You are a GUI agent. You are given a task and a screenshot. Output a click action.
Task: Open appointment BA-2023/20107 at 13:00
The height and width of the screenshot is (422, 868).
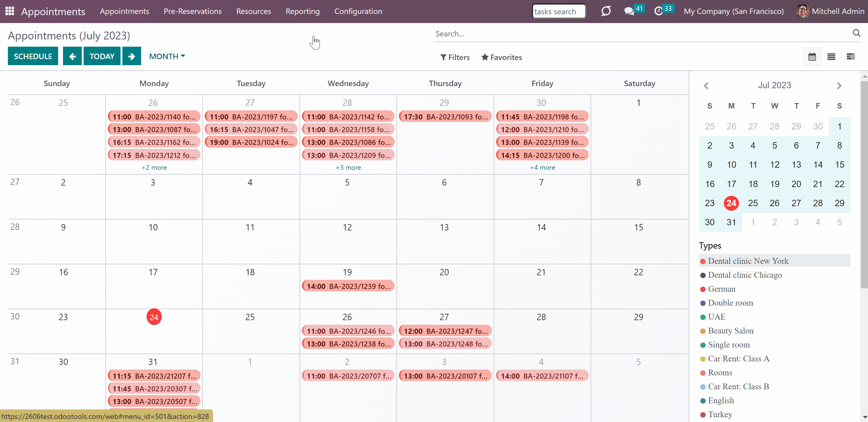point(445,376)
